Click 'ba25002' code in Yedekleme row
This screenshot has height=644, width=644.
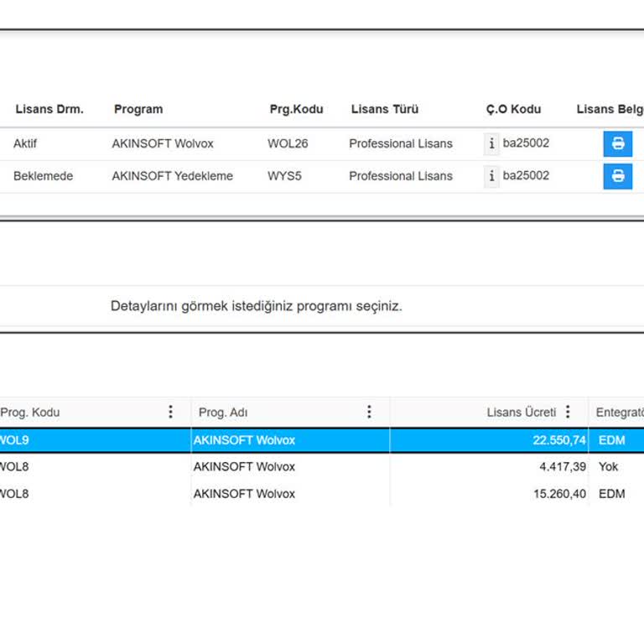[526, 175]
